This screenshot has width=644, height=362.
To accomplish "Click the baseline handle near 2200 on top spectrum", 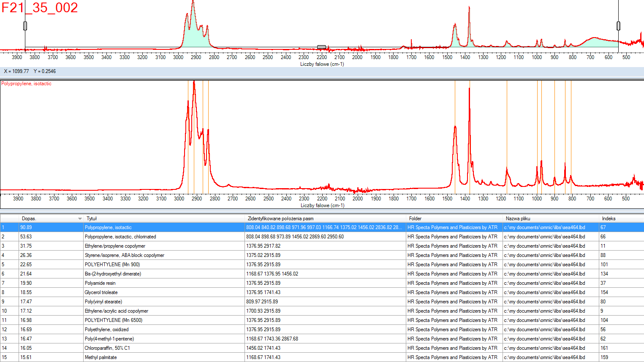I will click(x=321, y=47).
